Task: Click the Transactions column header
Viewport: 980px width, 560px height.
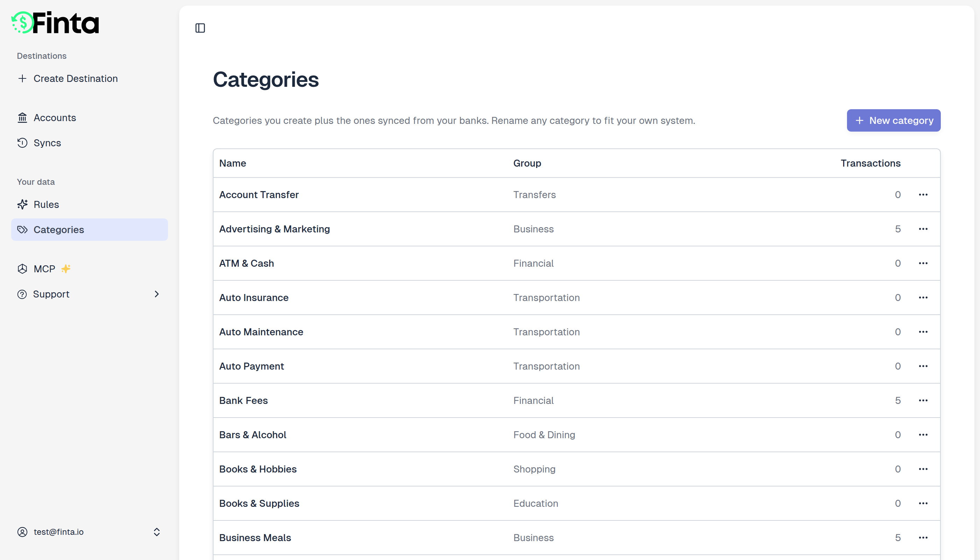Action: coord(870,163)
